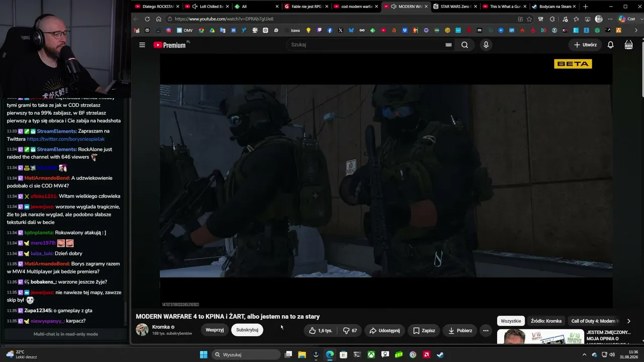Switch to the Fable nie jest RPG tab
Screen dimensions: 644x362
tap(306, 7)
